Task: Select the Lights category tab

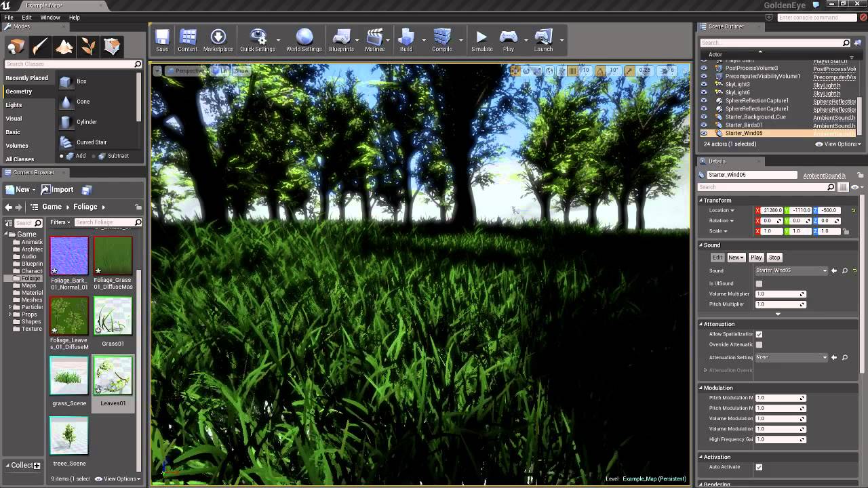Action: click(14, 105)
